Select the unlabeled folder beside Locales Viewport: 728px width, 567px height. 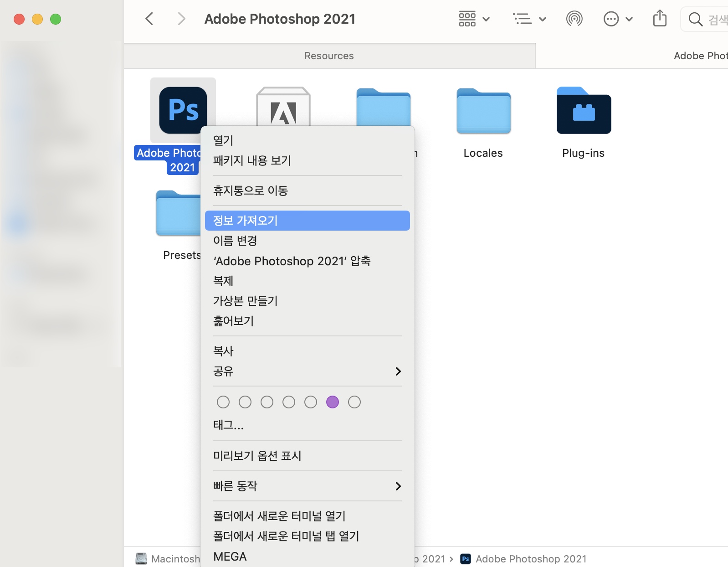pyautogui.click(x=384, y=107)
